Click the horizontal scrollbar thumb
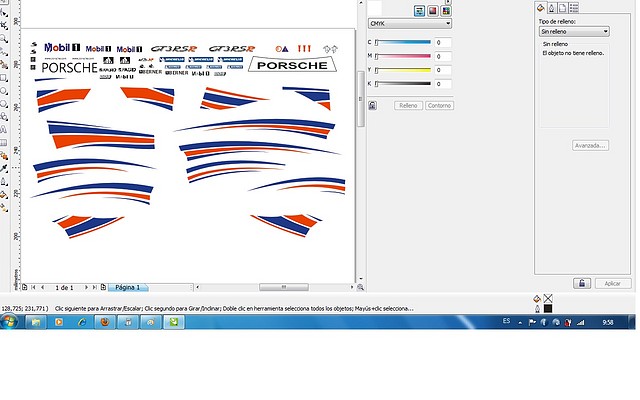 click(x=284, y=287)
